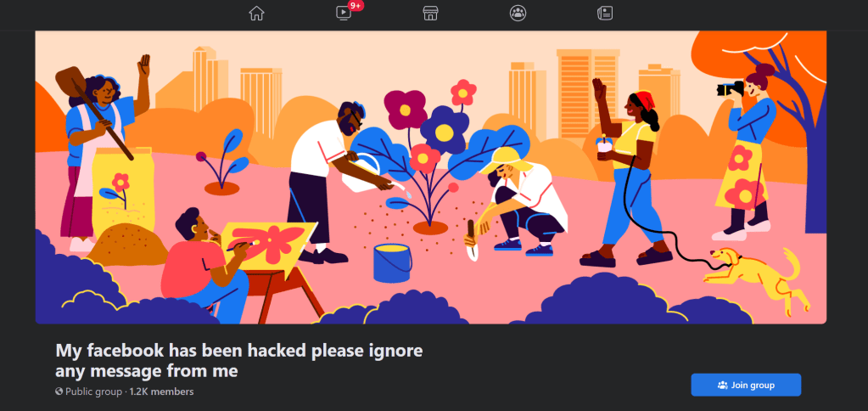Viewport: 868px width, 411px height.
Task: Open the 1.2K members link
Action: [x=162, y=391]
